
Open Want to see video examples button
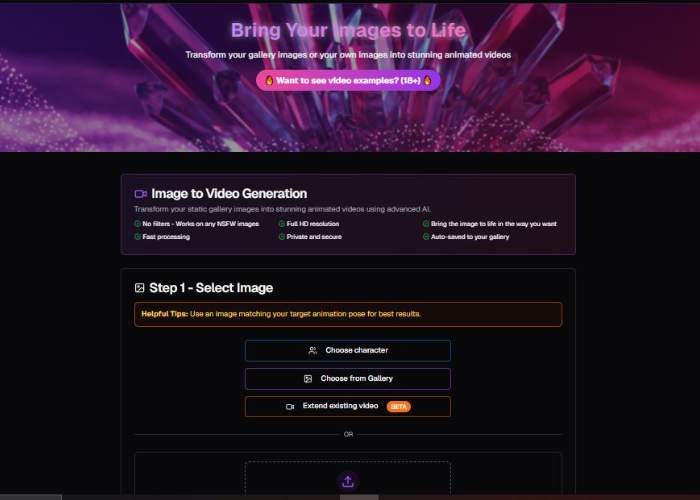pos(348,80)
